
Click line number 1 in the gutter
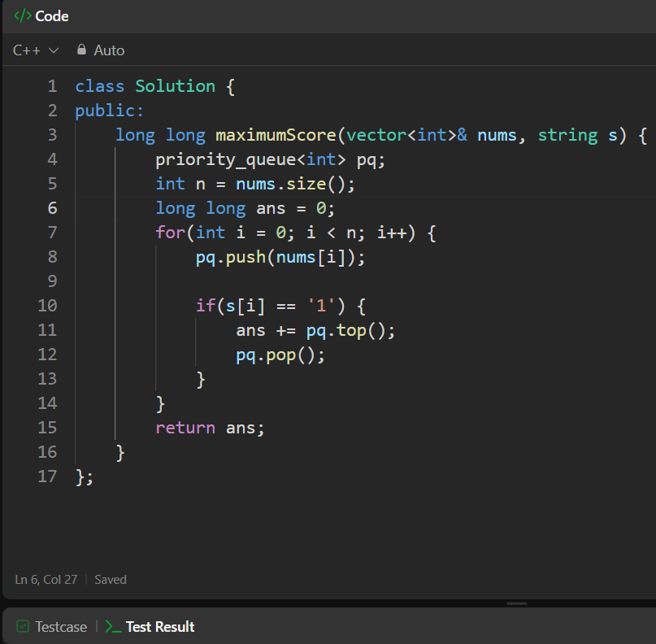tap(52, 86)
